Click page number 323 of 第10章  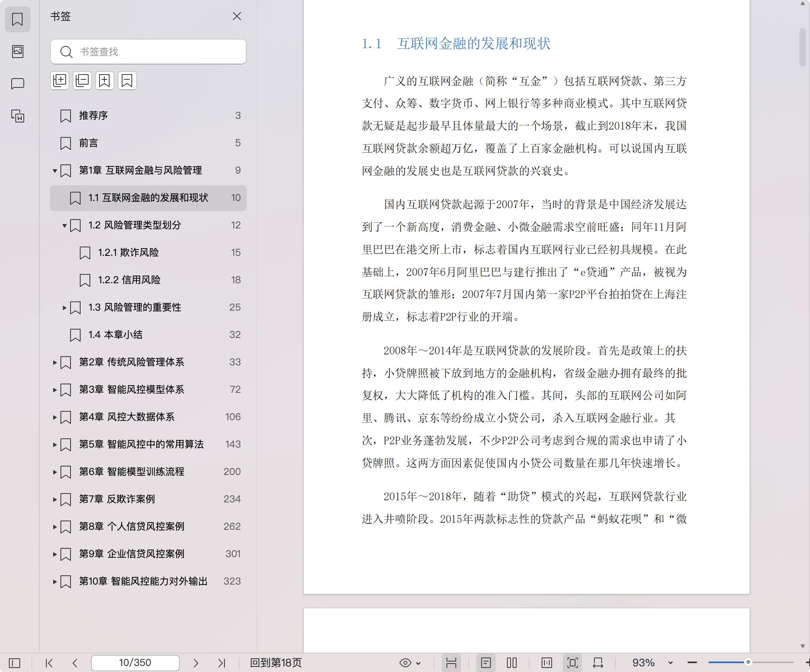click(232, 581)
